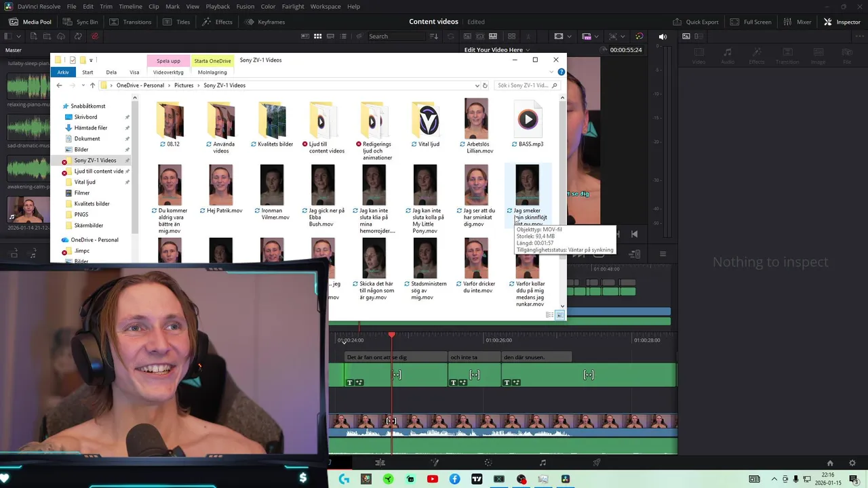Switch the viewer to Full Screen
The height and width of the screenshot is (488, 868).
point(751,22)
